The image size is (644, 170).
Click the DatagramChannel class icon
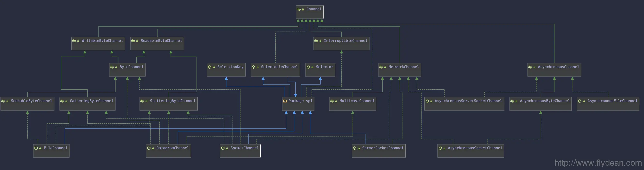tap(149, 148)
